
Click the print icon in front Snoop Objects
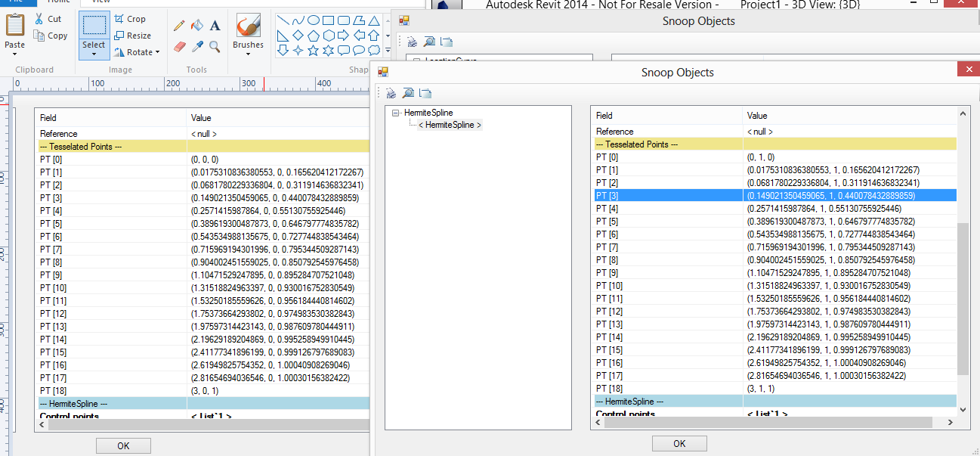tap(391, 94)
